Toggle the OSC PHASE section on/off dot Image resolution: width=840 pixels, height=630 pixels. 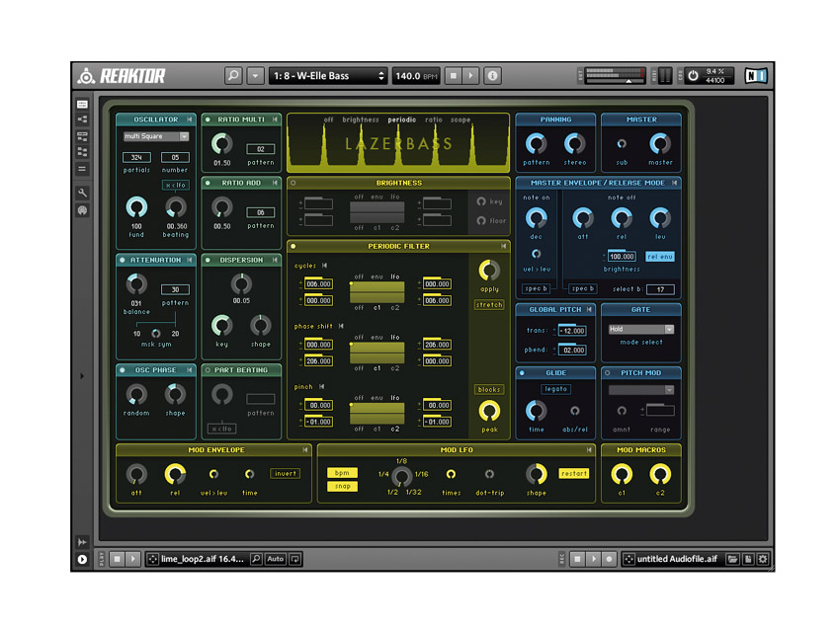(x=123, y=370)
